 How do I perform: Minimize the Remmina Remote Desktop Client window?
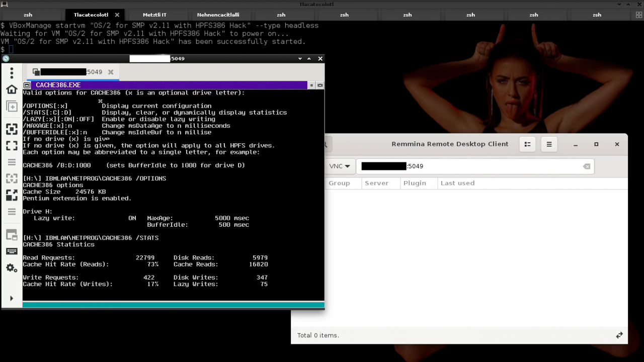pyautogui.click(x=576, y=144)
